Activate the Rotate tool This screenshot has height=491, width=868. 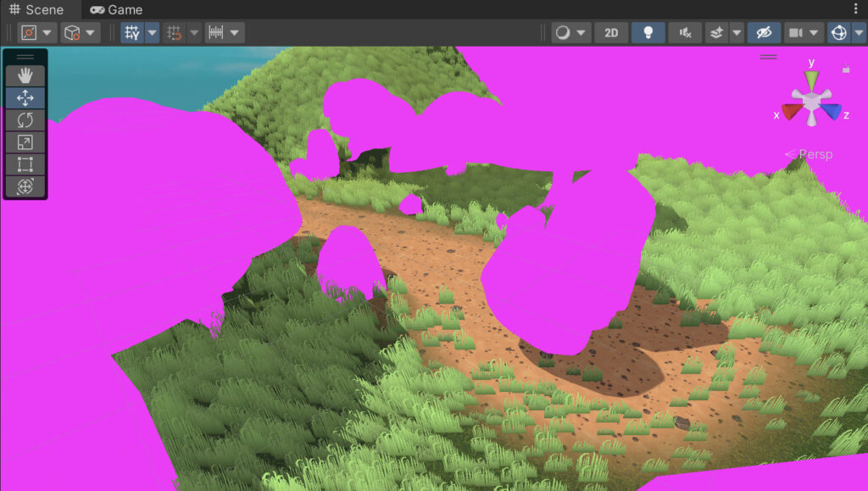tap(25, 120)
